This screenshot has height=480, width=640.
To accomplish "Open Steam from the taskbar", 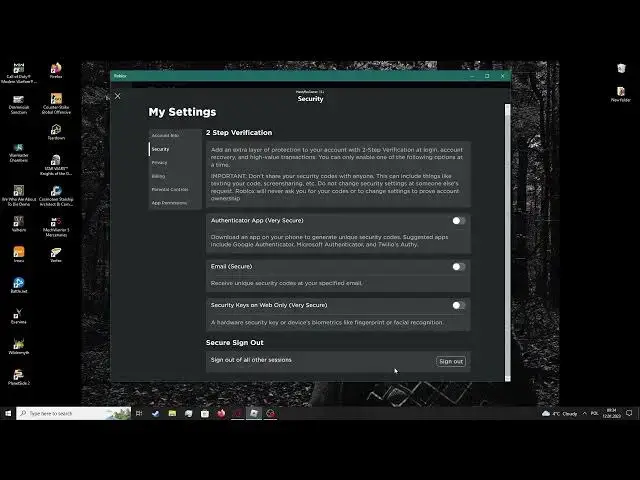I will [156, 413].
